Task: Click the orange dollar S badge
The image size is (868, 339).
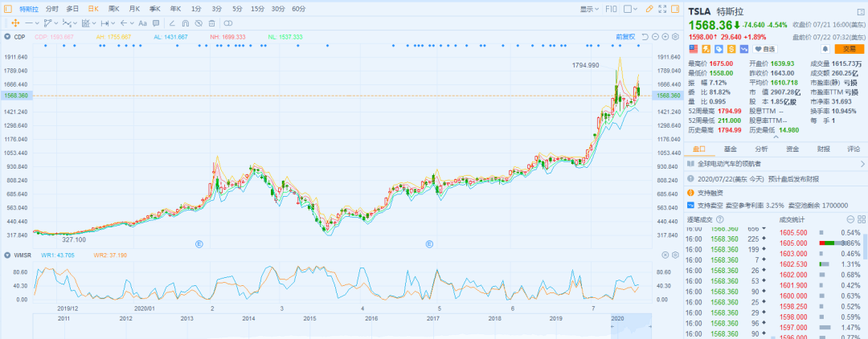Action: tap(732, 49)
